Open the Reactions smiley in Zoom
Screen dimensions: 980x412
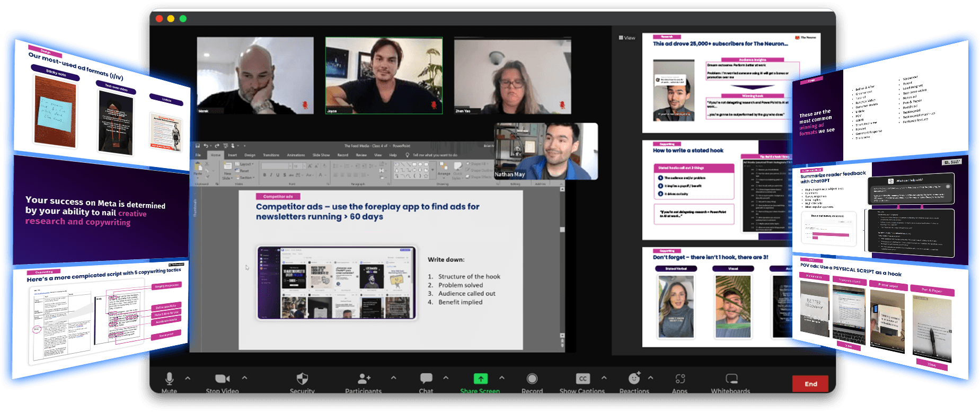click(634, 378)
